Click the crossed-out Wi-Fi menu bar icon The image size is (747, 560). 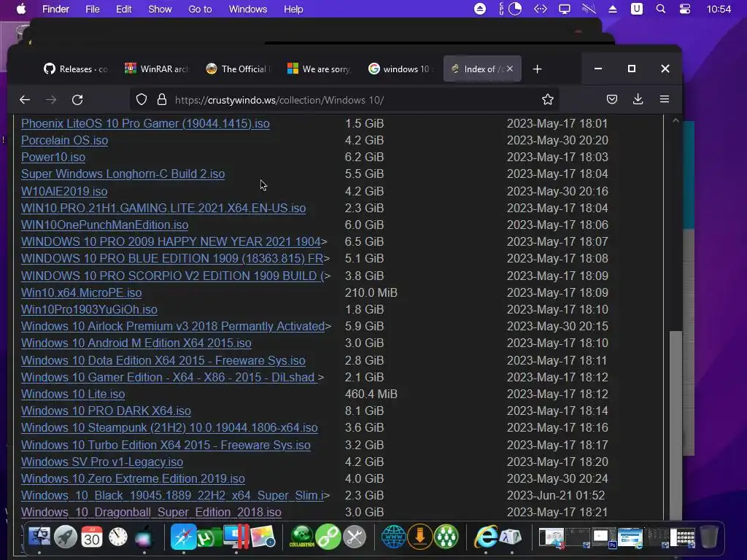pyautogui.click(x=589, y=9)
